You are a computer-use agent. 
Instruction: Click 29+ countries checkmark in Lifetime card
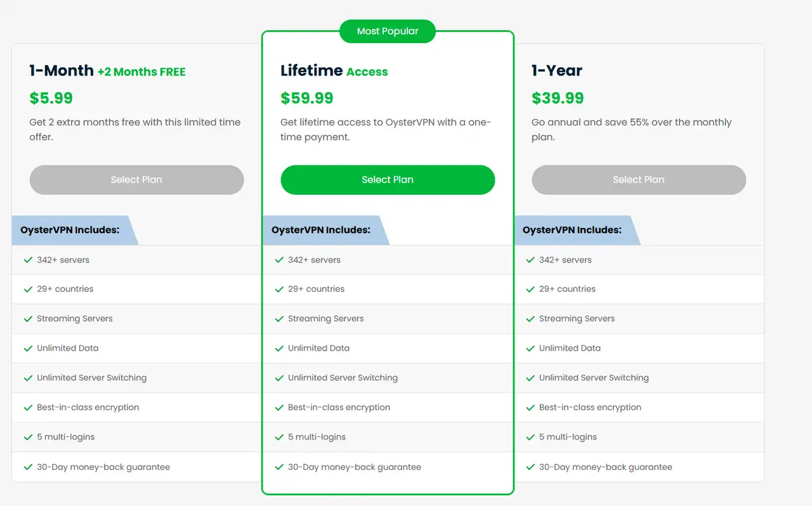279,289
